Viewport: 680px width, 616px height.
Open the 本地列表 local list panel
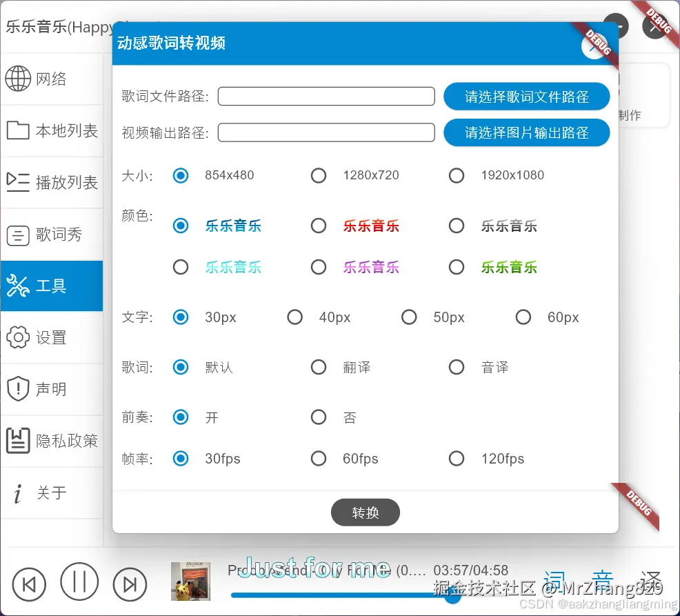point(52,130)
